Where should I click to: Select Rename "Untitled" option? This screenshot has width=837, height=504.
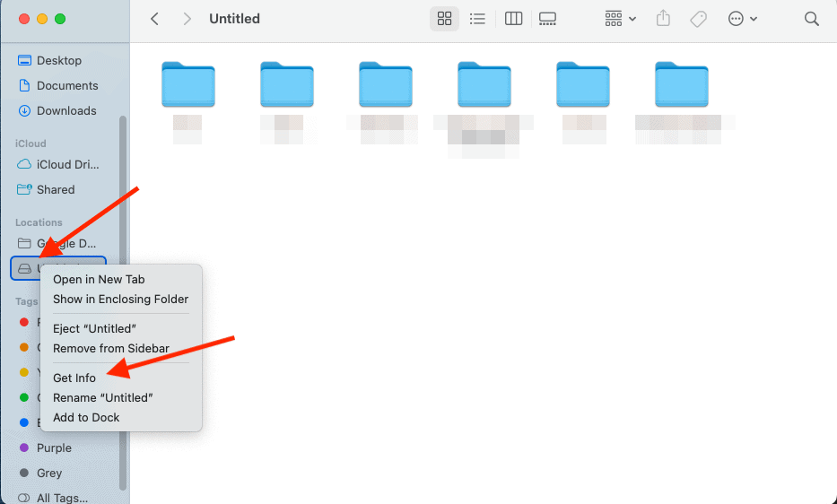point(103,397)
